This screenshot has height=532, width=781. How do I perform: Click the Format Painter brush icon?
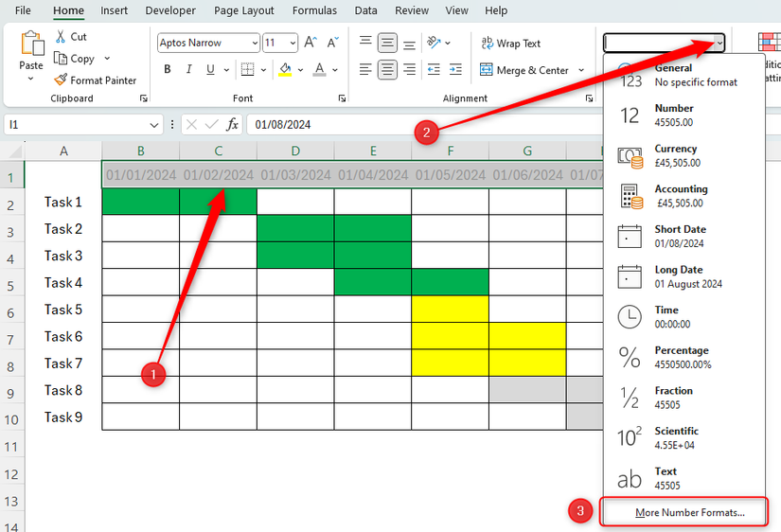tap(61, 80)
